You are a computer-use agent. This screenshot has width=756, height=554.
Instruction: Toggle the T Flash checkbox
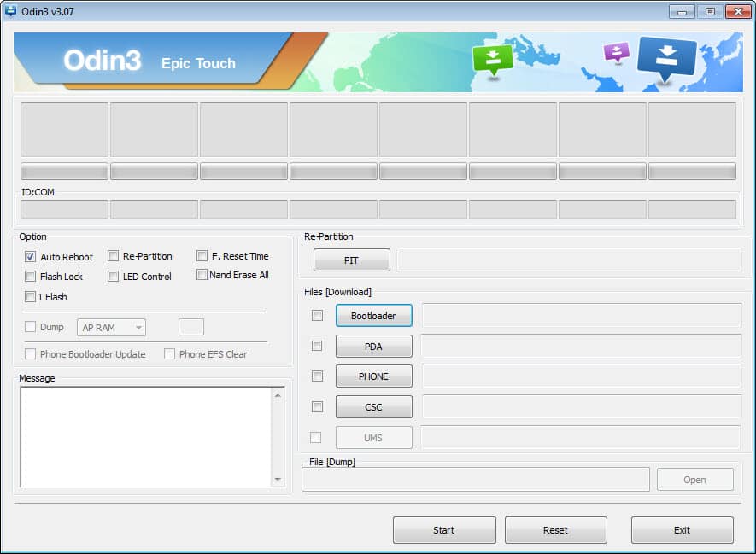click(x=30, y=296)
